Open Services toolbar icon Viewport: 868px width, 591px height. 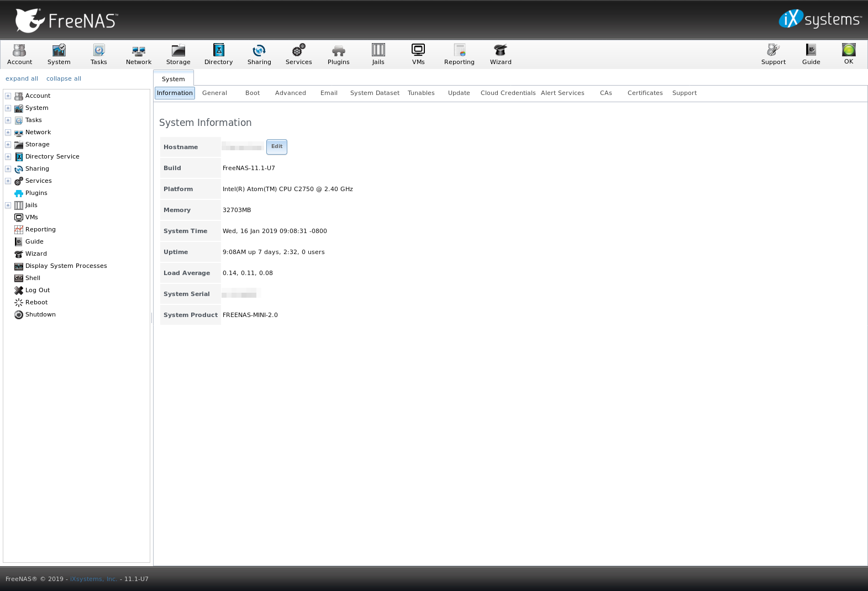point(299,54)
